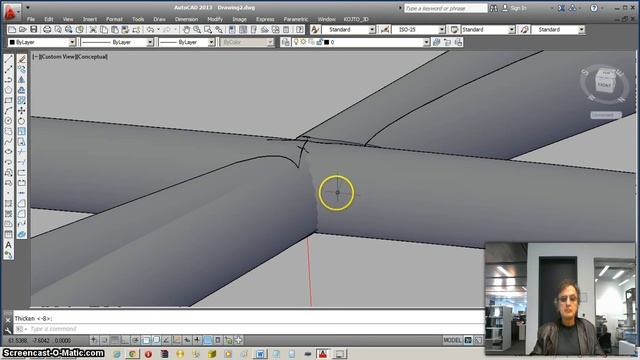Screen dimensions: 640x360
Task: Open the Draw menu
Action: 159,19
